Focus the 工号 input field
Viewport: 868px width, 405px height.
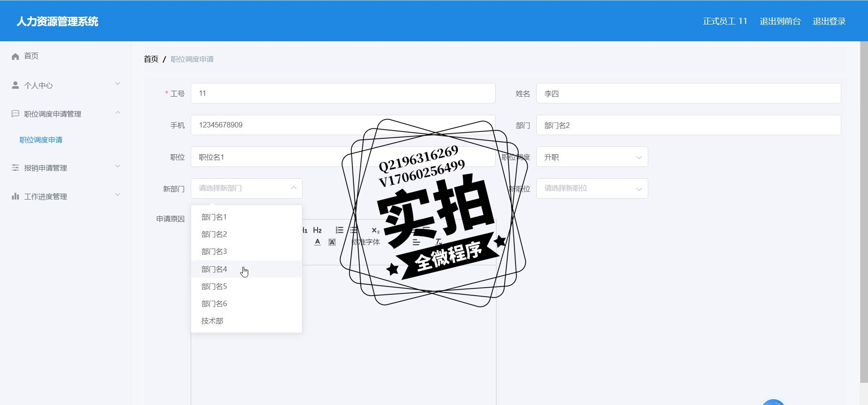click(343, 93)
